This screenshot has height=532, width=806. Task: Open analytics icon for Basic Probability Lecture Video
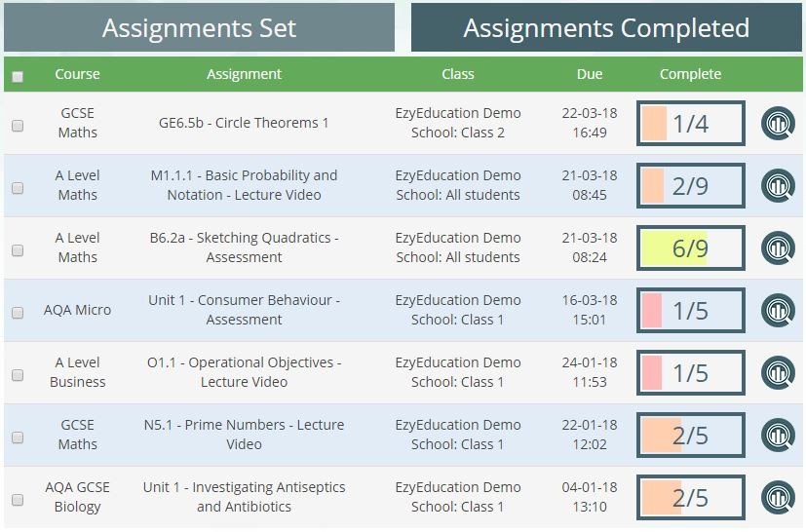click(778, 185)
